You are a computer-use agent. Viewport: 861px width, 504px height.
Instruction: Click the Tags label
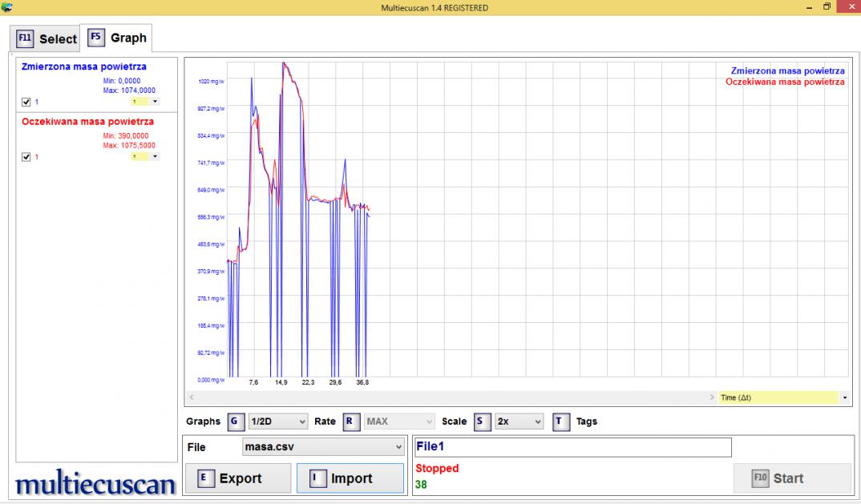(x=587, y=421)
